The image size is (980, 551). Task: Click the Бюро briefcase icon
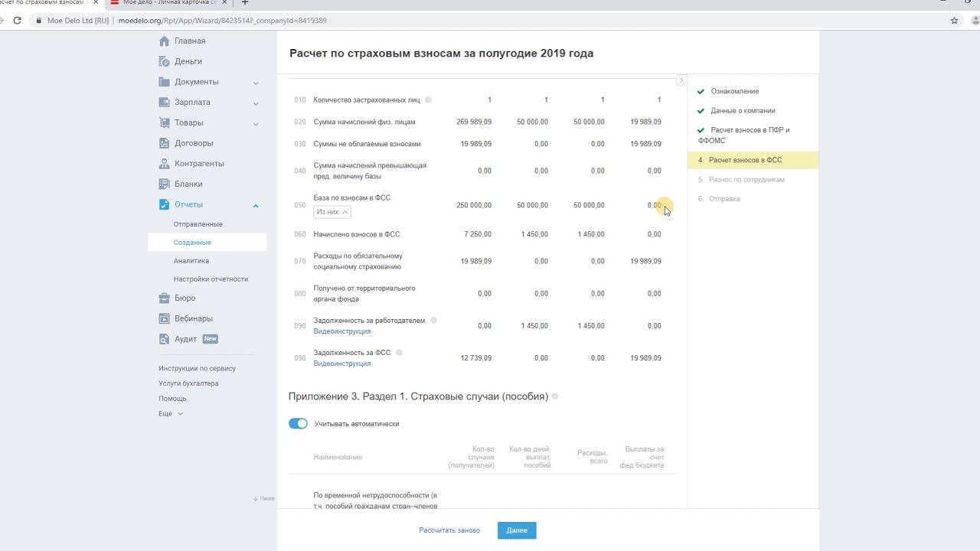164,298
